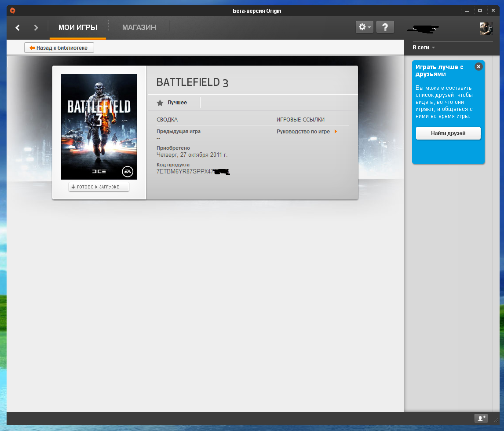Go forward with the right arrow
The image size is (504, 431).
click(36, 28)
